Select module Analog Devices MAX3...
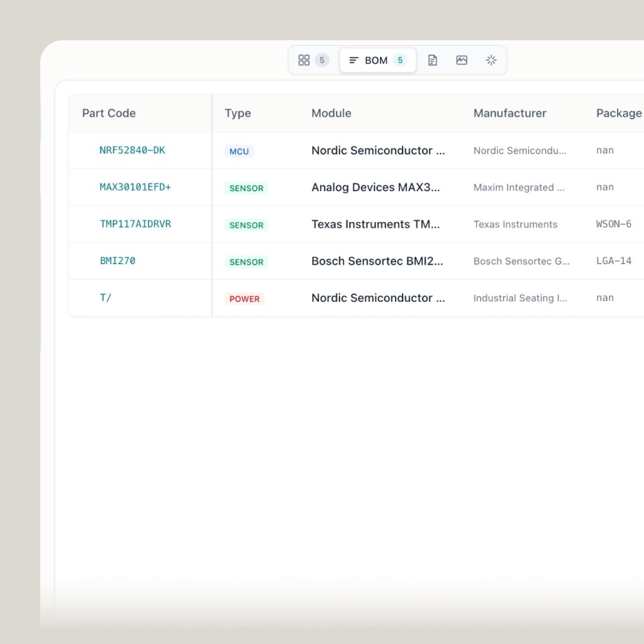 pyautogui.click(x=375, y=187)
